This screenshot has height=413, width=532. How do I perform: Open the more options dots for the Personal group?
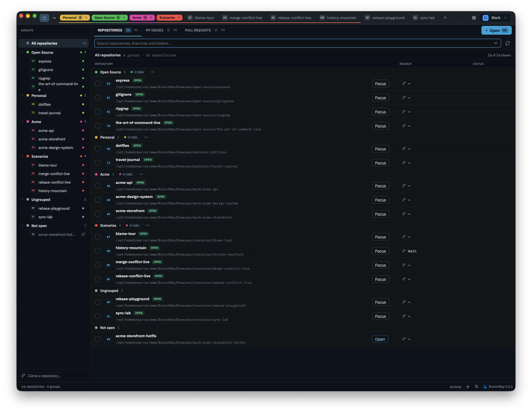[x=146, y=137]
